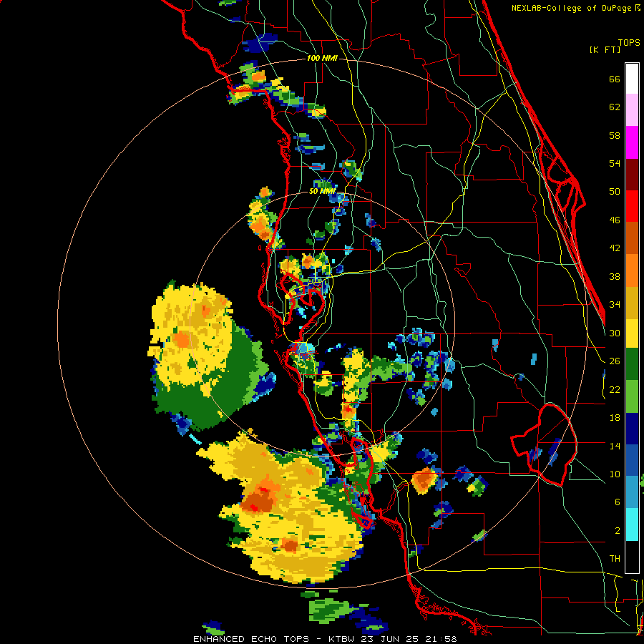Click the '[K FT]' units label

point(605,49)
